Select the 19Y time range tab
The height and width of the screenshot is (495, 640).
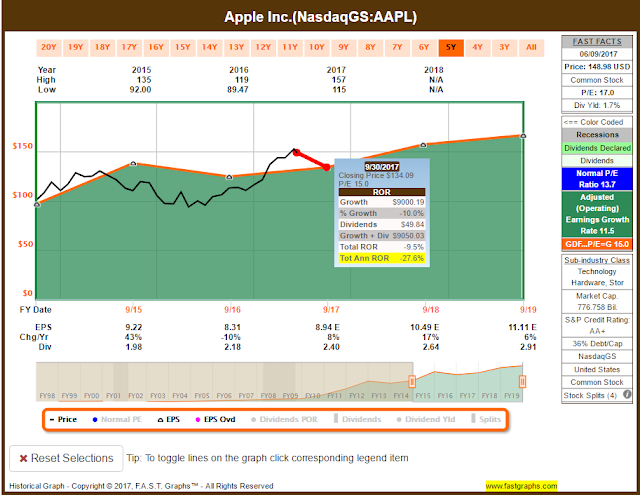click(76, 47)
